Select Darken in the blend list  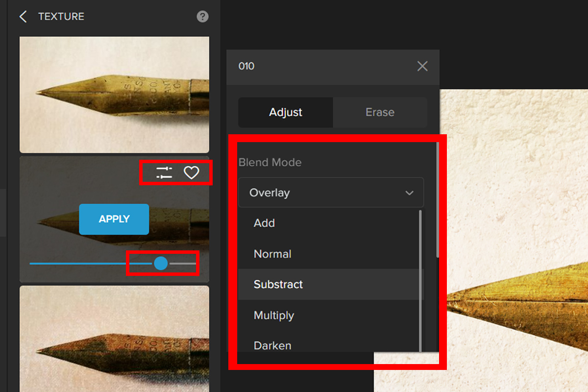272,345
